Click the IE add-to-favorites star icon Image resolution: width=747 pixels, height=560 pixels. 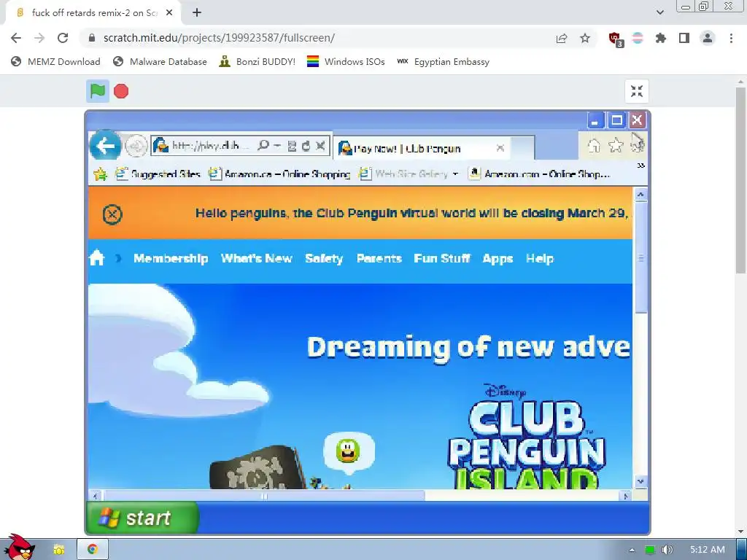click(101, 174)
